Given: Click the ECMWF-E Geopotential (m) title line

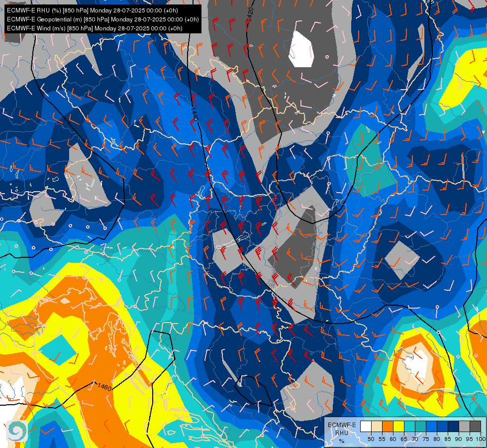Looking at the screenshot, I should pyautogui.click(x=102, y=19).
